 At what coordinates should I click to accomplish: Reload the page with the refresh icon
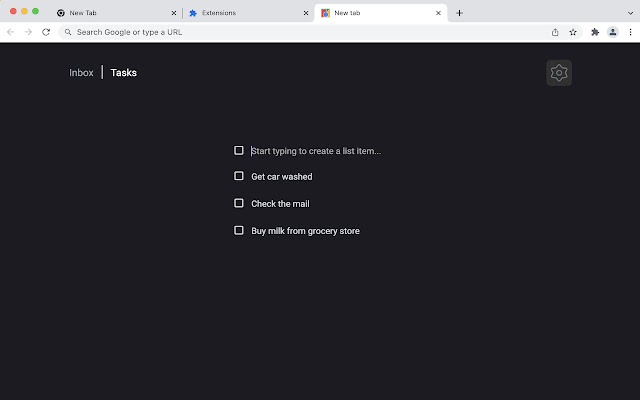click(46, 32)
